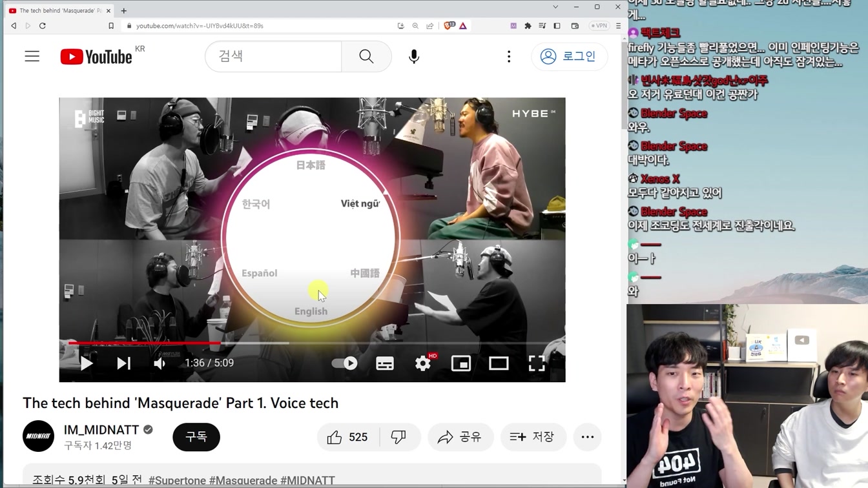Toggle the VPN button
Image resolution: width=868 pixels, height=488 pixels.
[x=599, y=26]
